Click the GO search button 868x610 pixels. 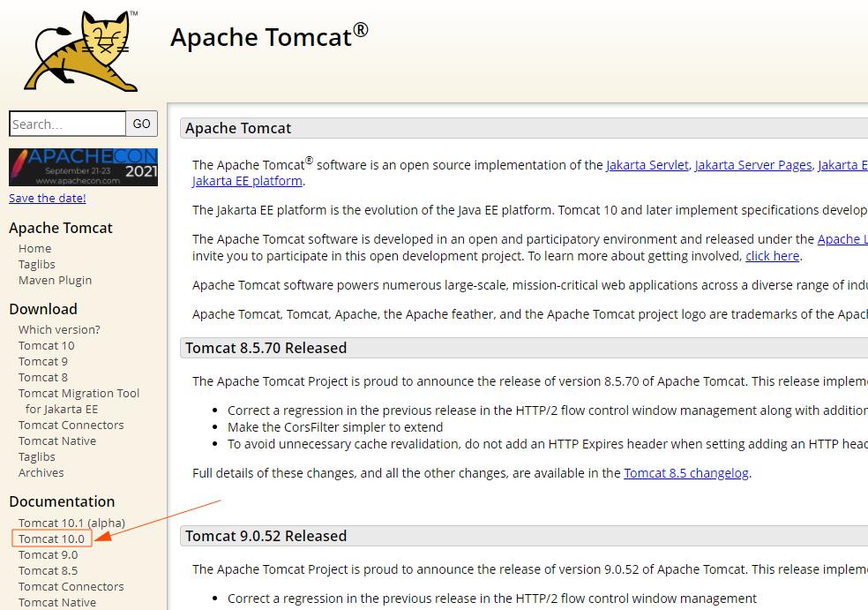142,124
